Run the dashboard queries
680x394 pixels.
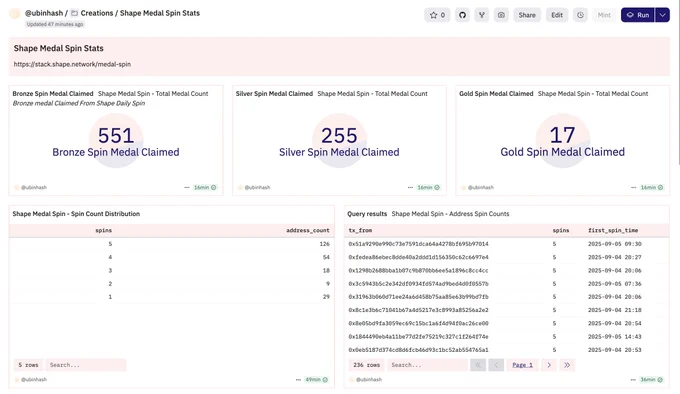coord(638,15)
